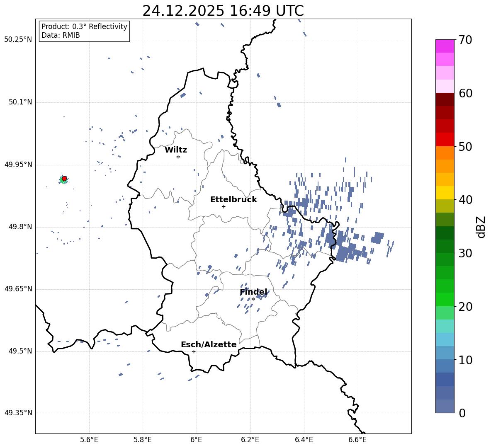Click the colorbar tick label 50
The image size is (491, 448).
466,146
